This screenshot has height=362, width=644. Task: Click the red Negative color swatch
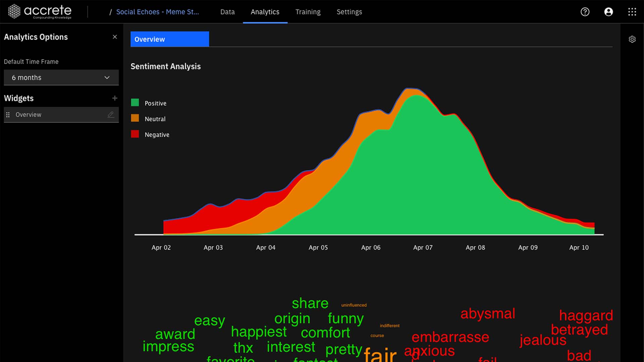click(135, 134)
